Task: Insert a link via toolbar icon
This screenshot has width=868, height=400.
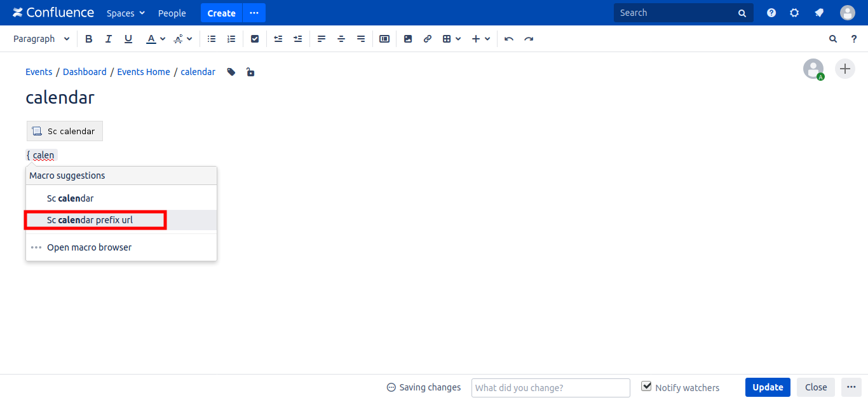Action: pyautogui.click(x=428, y=39)
